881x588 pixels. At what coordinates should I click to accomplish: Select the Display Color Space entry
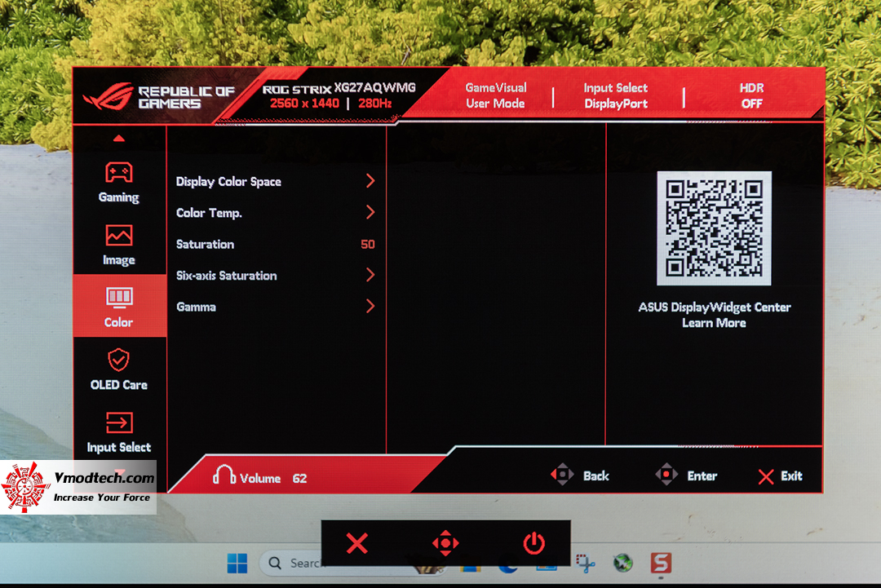point(276,181)
